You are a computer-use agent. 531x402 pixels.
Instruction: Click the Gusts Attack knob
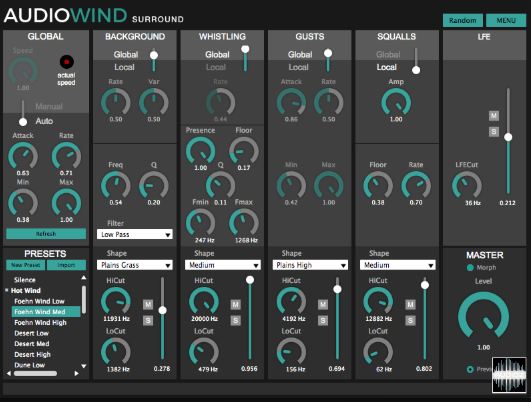point(291,102)
